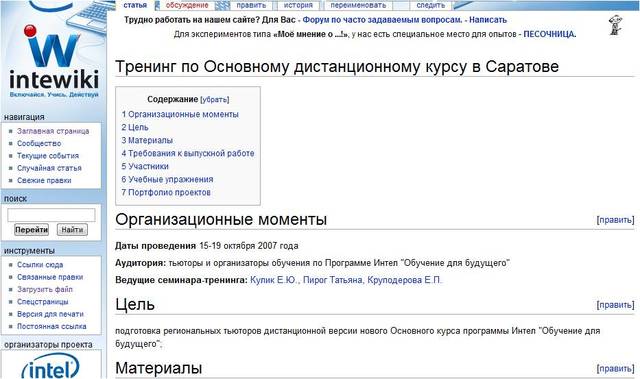Jump to 2 Цель in contents
640x379 pixels.
point(135,127)
